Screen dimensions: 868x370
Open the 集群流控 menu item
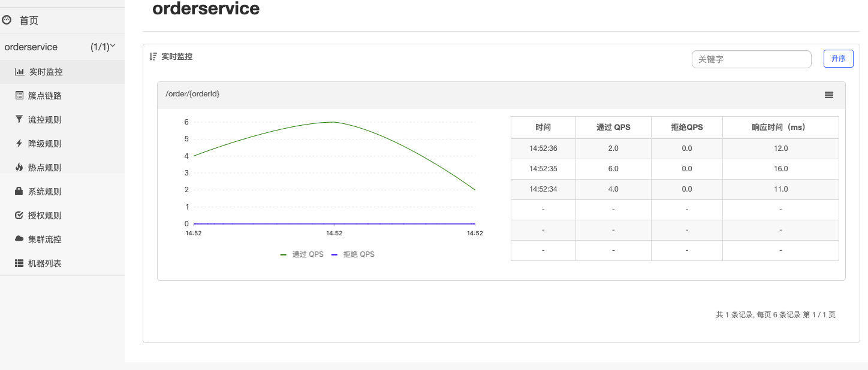[62, 239]
